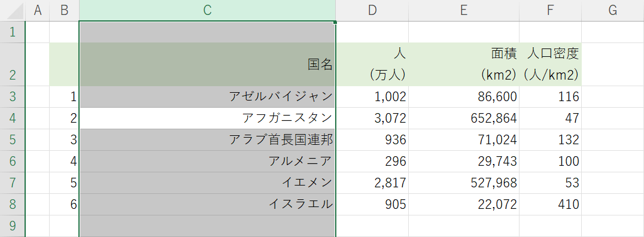Click density value 132
The image size is (644, 237).
[551, 139]
